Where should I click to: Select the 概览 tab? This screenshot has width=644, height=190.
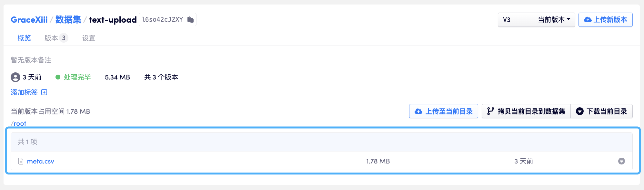(24, 38)
